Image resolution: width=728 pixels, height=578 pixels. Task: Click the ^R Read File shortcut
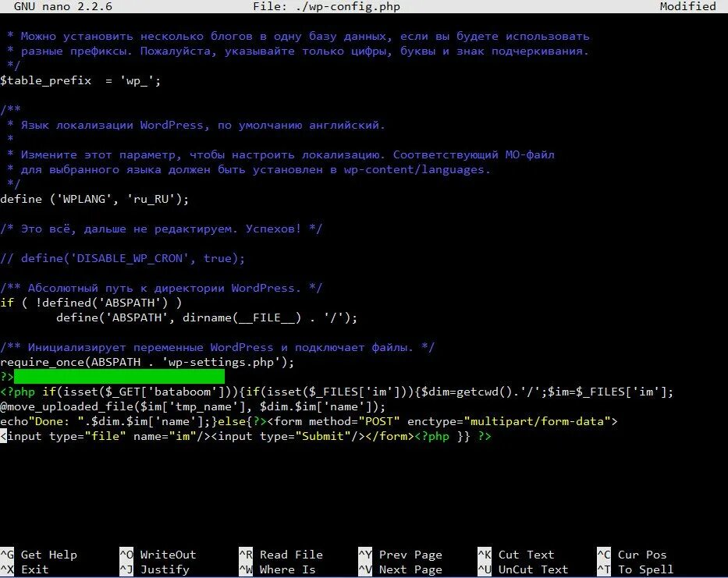(281, 555)
